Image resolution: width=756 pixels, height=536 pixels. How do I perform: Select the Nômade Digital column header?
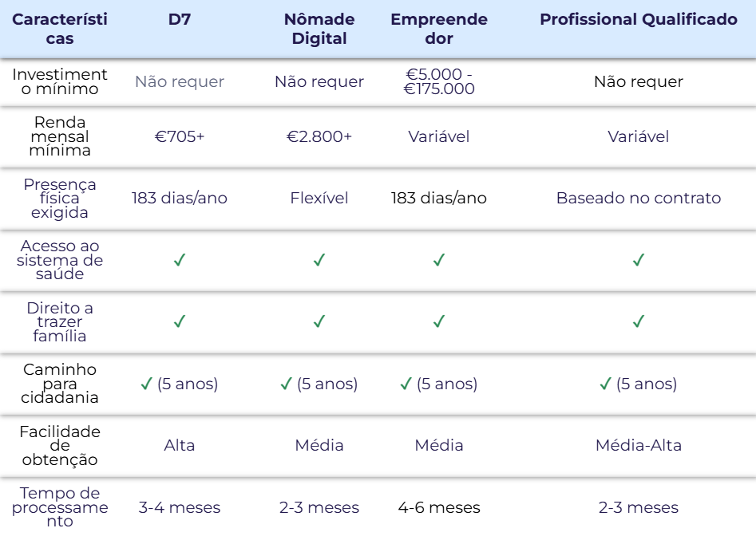pos(319,29)
